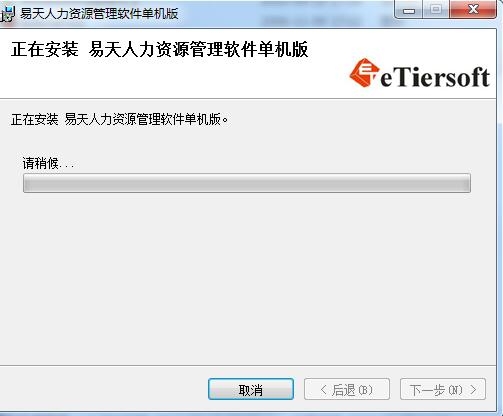Click the right chevron on the 下一步 button

tap(473, 389)
